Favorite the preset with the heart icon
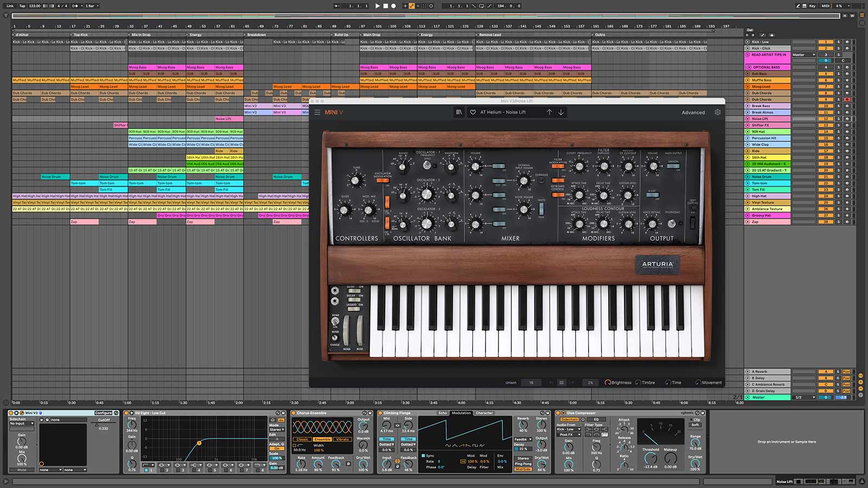 click(473, 112)
